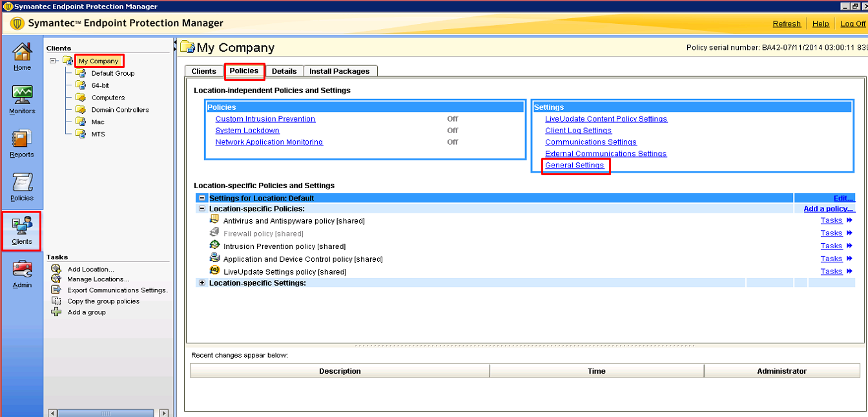Switch to the Install Packages tab
Viewport: 868px width, 417px height.
339,71
